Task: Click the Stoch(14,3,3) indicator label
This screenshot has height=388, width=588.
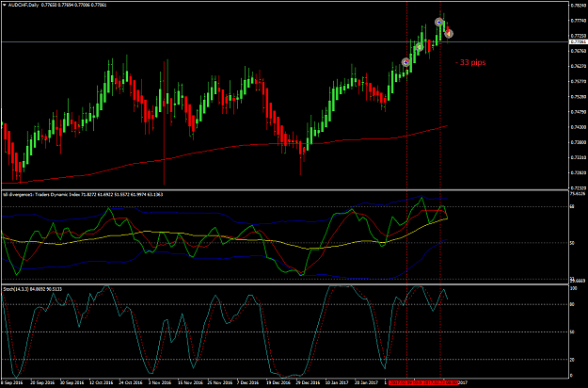Action: [32, 289]
